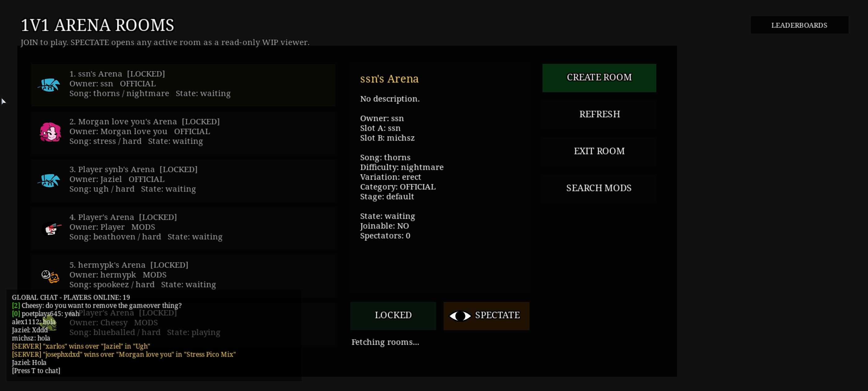Click 'Song: beathoven / hard' line
868x391 pixels.
(115, 237)
